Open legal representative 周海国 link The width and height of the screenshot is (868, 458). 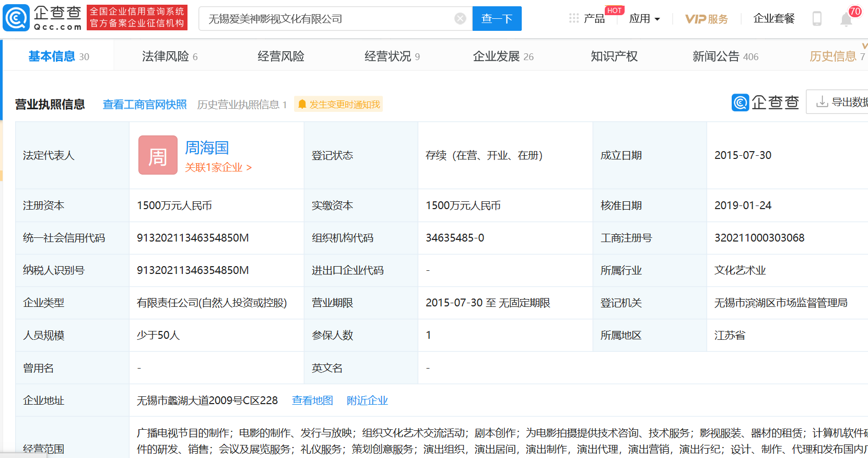coord(207,148)
